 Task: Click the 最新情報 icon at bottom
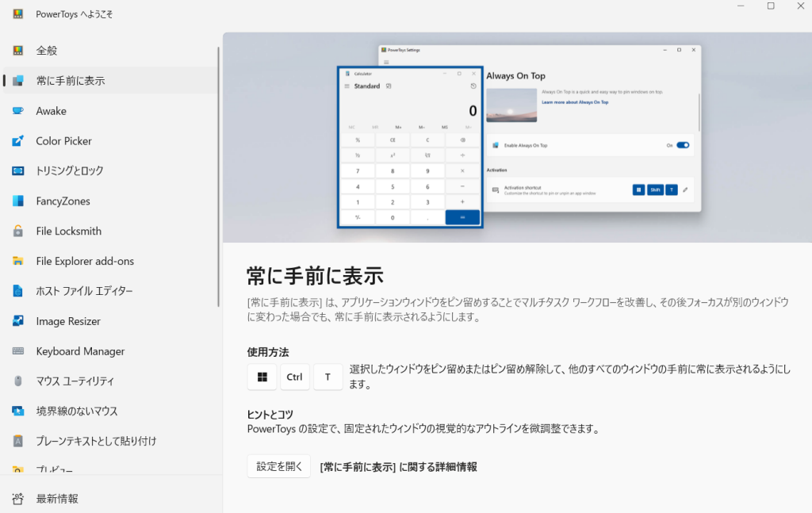tap(18, 499)
